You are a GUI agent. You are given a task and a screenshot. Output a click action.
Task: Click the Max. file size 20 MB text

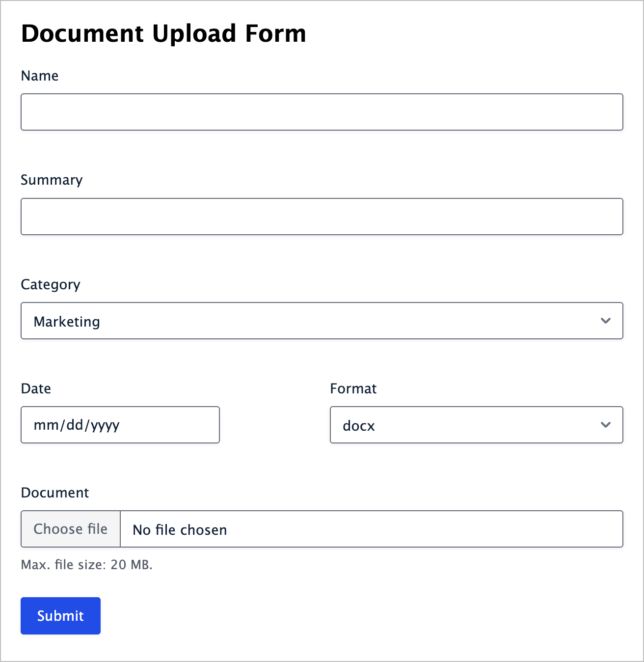click(x=86, y=565)
